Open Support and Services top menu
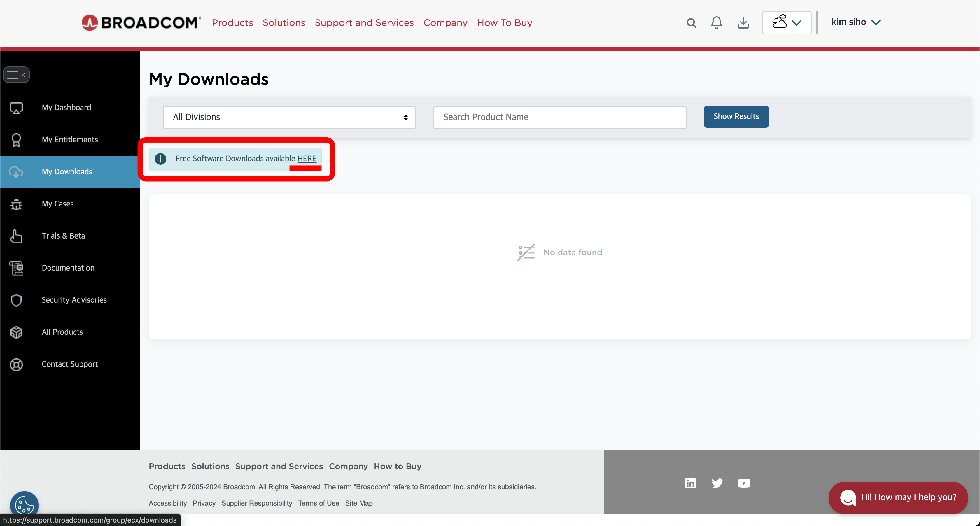 (x=364, y=23)
